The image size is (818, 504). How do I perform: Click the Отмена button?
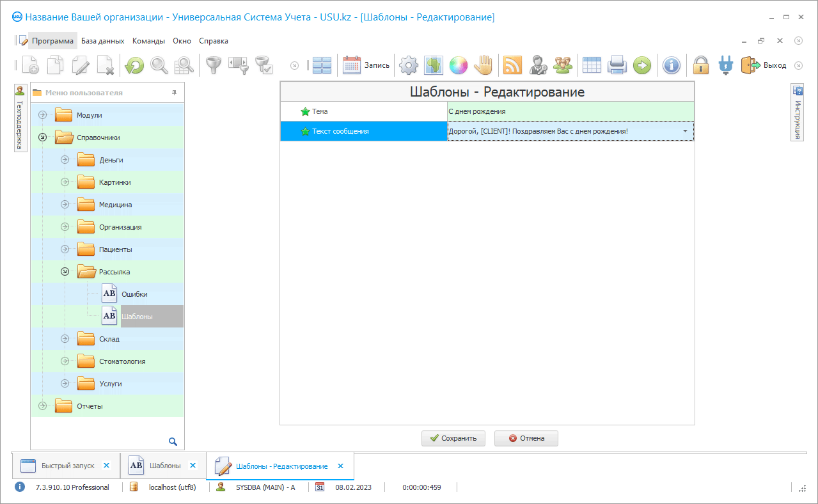tap(526, 438)
